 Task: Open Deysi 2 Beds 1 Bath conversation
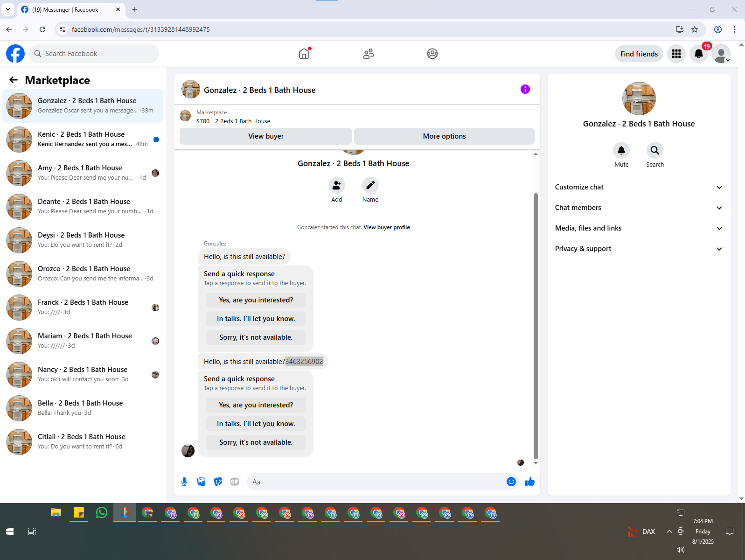(83, 240)
